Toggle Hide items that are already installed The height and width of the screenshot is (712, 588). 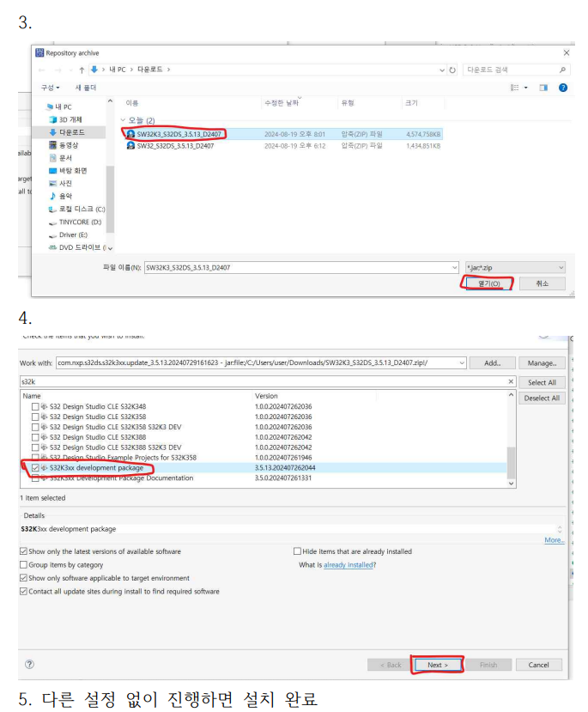coord(297,551)
